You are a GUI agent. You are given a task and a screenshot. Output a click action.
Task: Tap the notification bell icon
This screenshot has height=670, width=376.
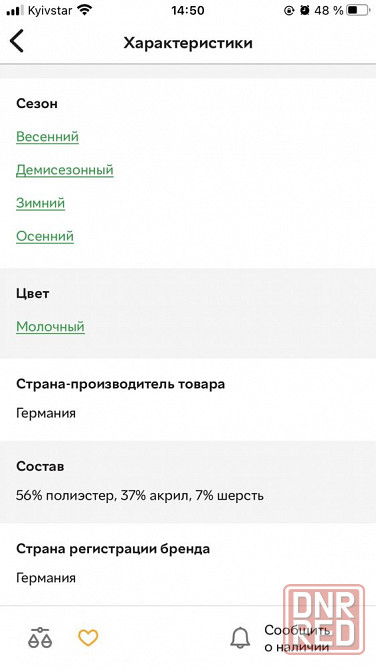240,638
